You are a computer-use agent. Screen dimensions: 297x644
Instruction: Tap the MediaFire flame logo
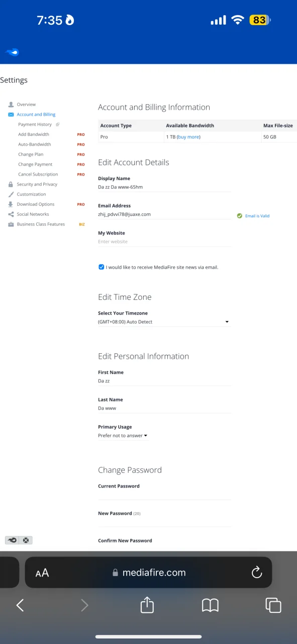pos(12,52)
